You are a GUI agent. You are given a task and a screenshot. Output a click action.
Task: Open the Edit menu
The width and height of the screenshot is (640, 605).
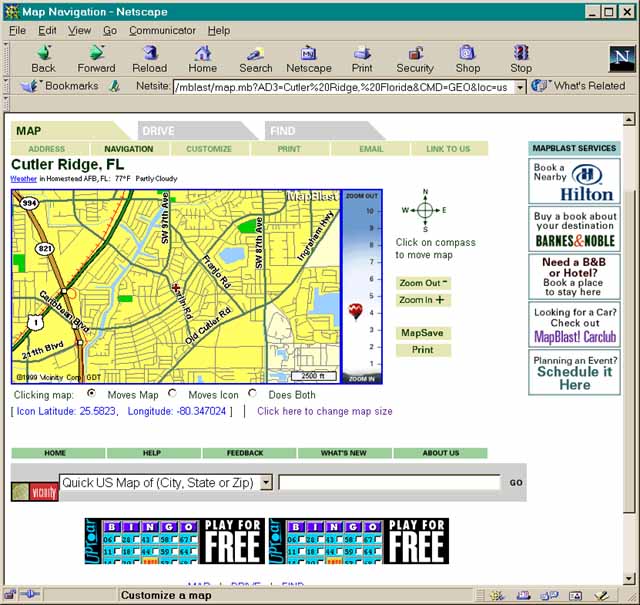(x=47, y=31)
